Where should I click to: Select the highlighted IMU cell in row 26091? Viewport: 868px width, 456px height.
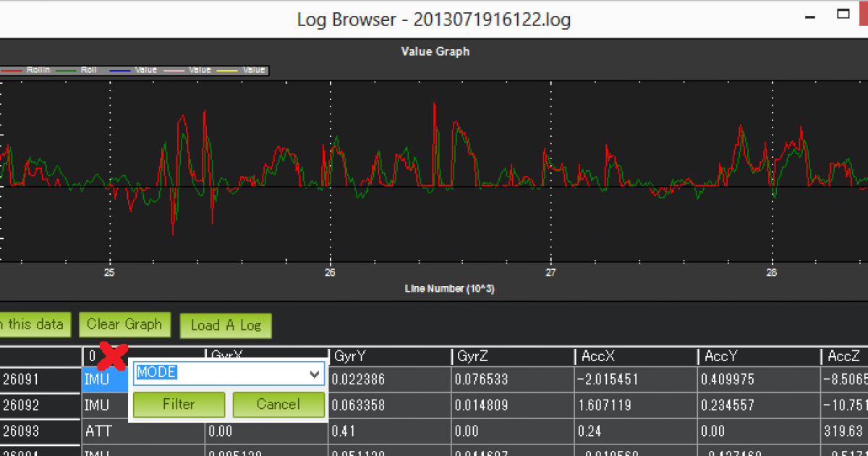click(x=105, y=379)
